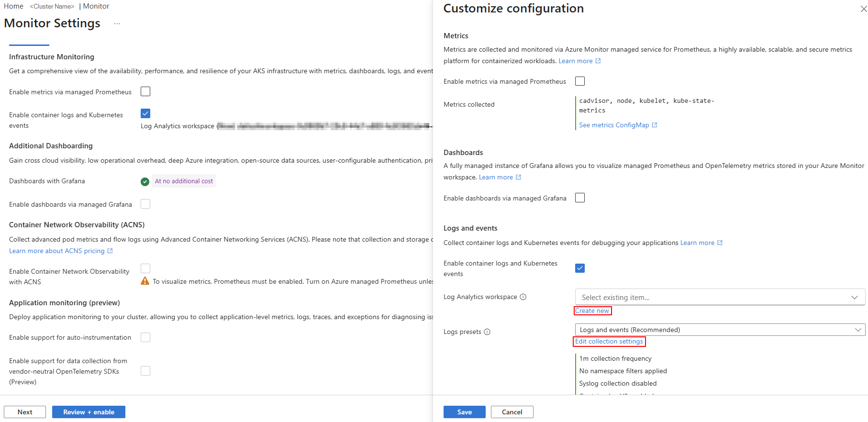Enable support for auto-instrumentation checkbox
The height and width of the screenshot is (422, 868).
coord(145,337)
